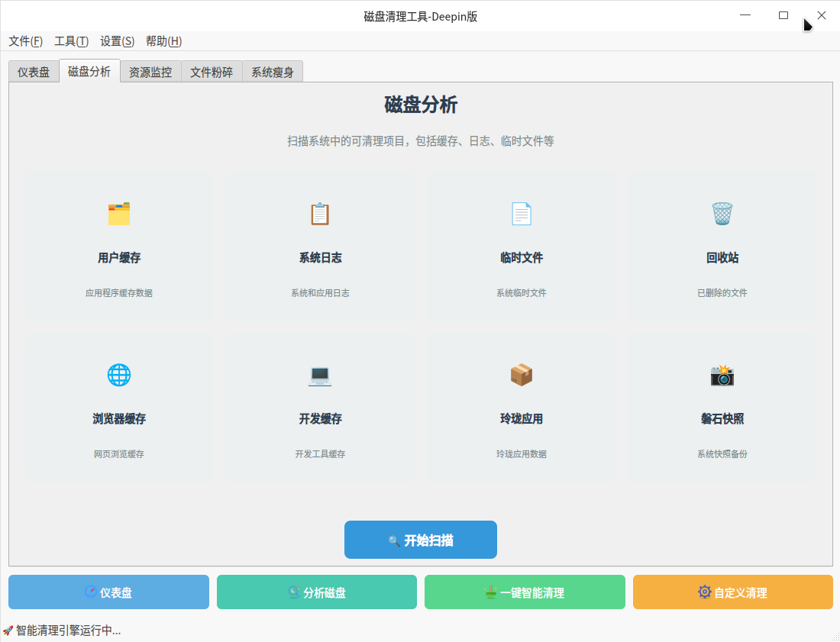Click the 系统日志 clipboard icon
The image size is (840, 642).
320,215
